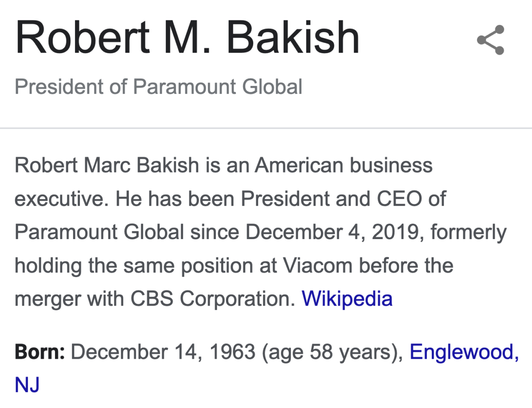Open the Englewood birthplace link
The width and height of the screenshot is (532, 408).
[x=464, y=352]
